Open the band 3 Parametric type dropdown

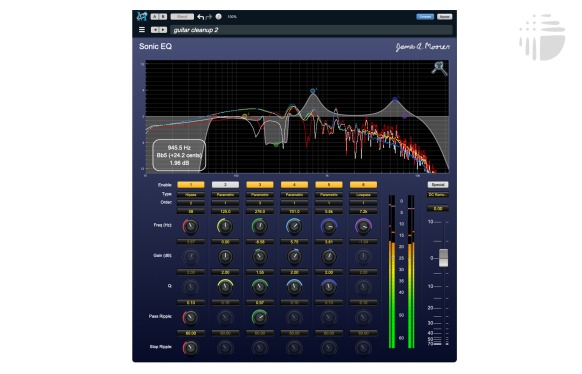(x=260, y=194)
